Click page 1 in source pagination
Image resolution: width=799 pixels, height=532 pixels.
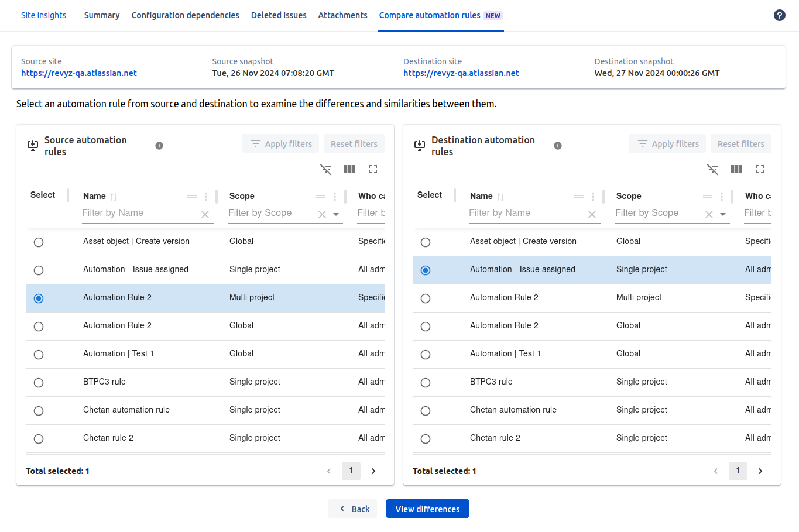tap(351, 471)
